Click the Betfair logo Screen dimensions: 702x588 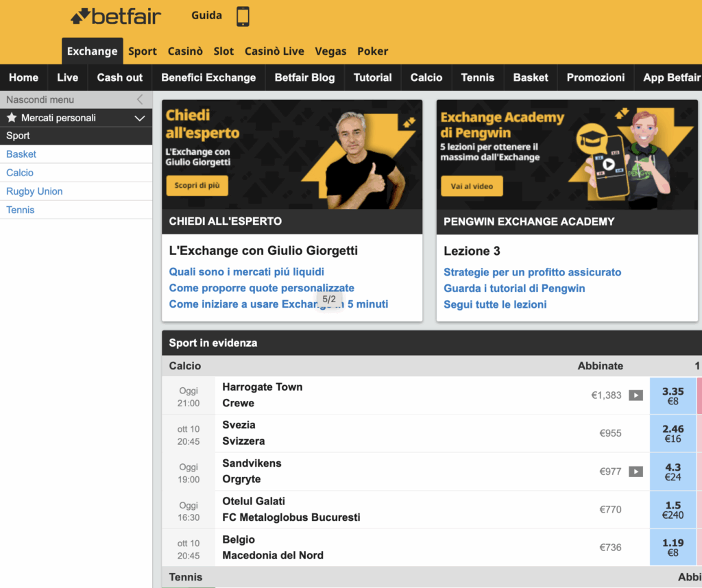click(x=115, y=16)
